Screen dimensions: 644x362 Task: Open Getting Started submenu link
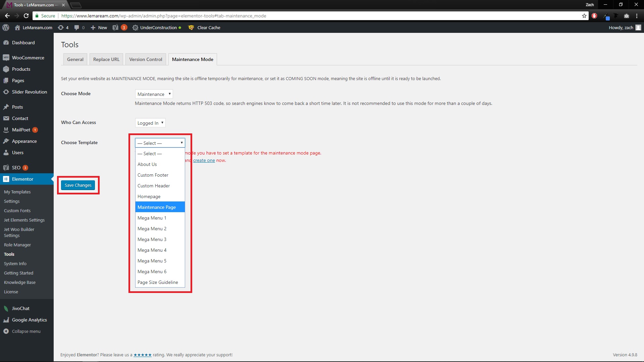click(x=18, y=273)
